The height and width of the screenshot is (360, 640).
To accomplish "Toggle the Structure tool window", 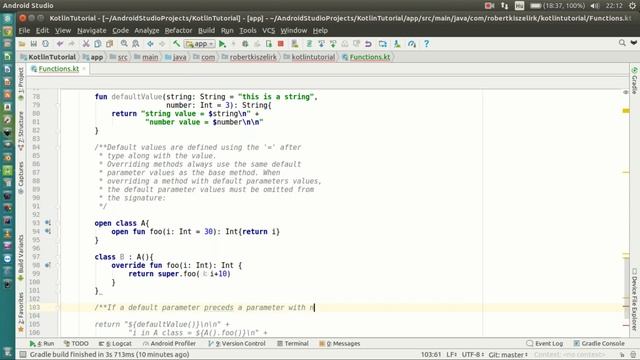I will [x=21, y=131].
